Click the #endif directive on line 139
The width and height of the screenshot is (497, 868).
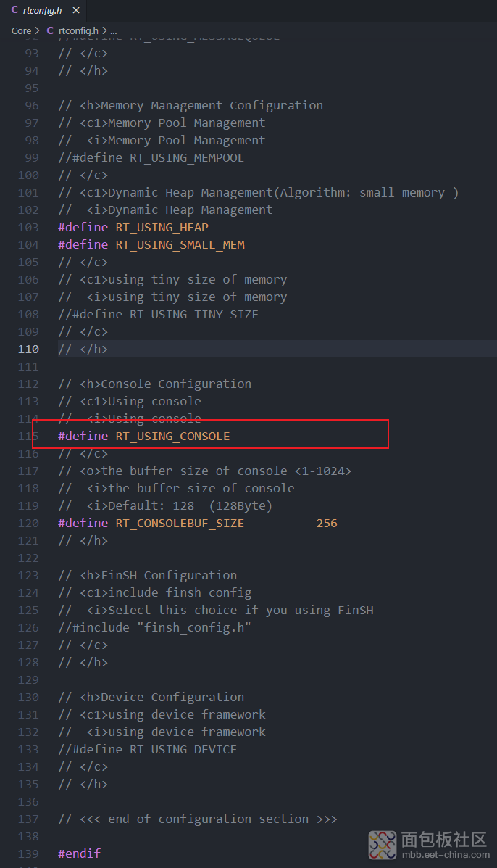coord(80,853)
